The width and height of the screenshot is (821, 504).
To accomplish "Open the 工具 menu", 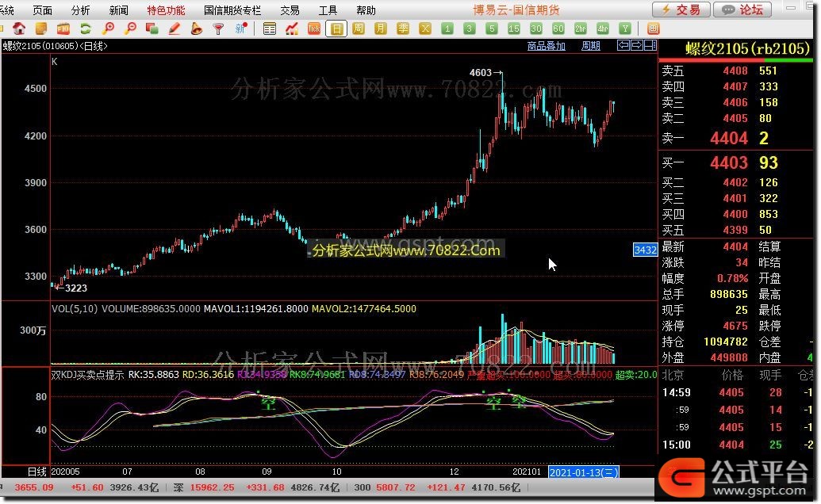I will pos(328,10).
